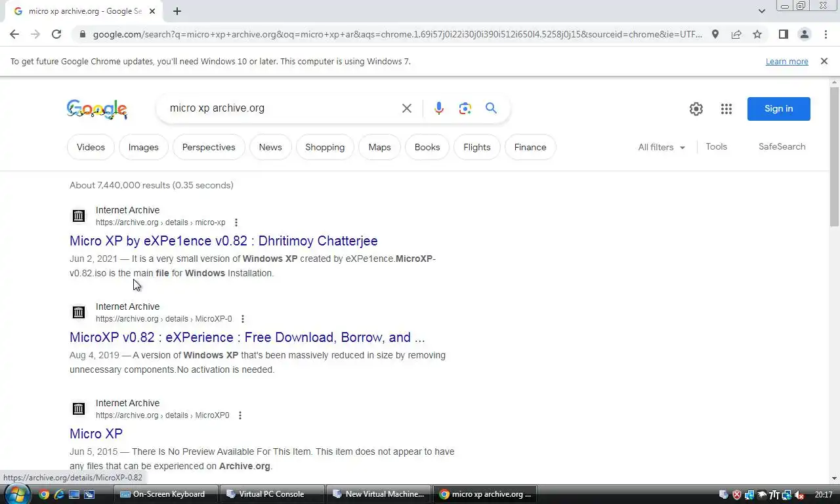The height and width of the screenshot is (504, 840).
Task: Open the more options dots beside MicroXP-0 URL
Action: coord(243,319)
